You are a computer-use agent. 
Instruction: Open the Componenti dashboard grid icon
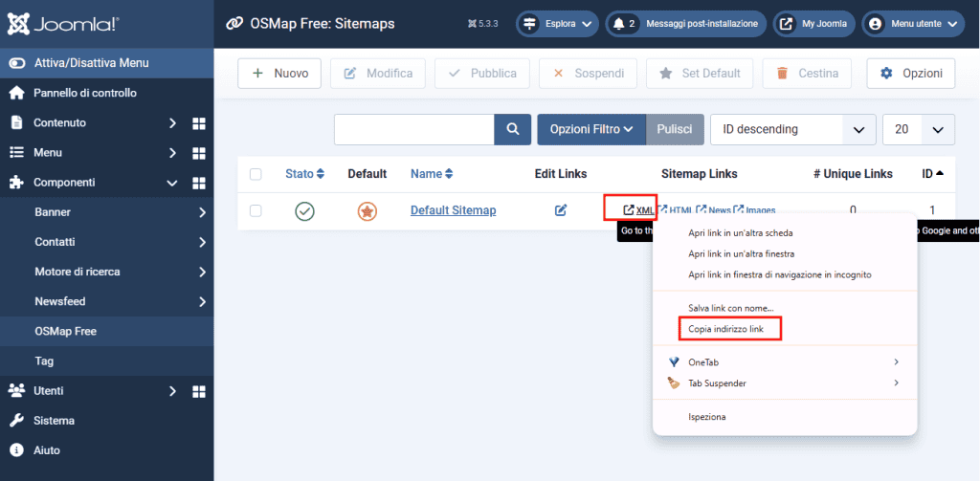[x=199, y=183]
